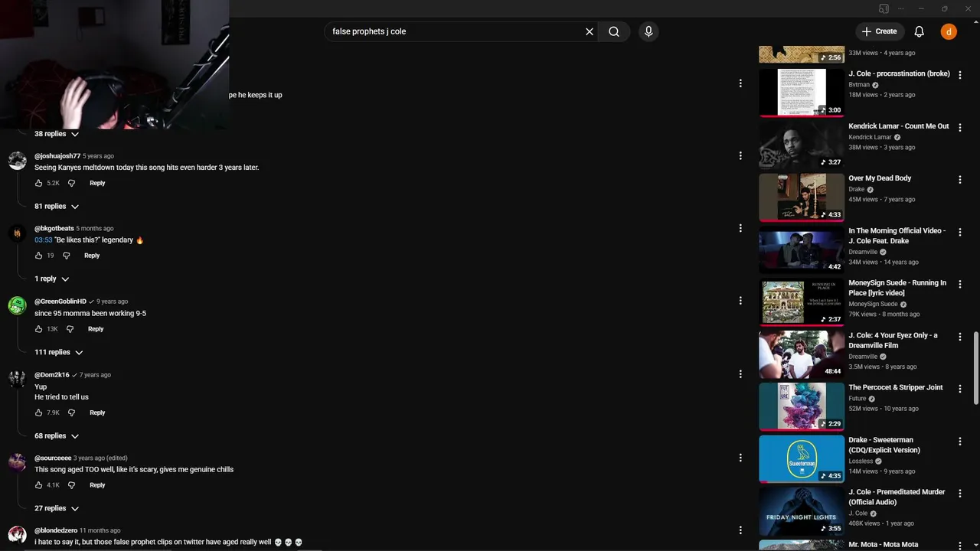This screenshot has height=551, width=980.
Task: Open Over My Dead Body thumbnail
Action: 801,197
